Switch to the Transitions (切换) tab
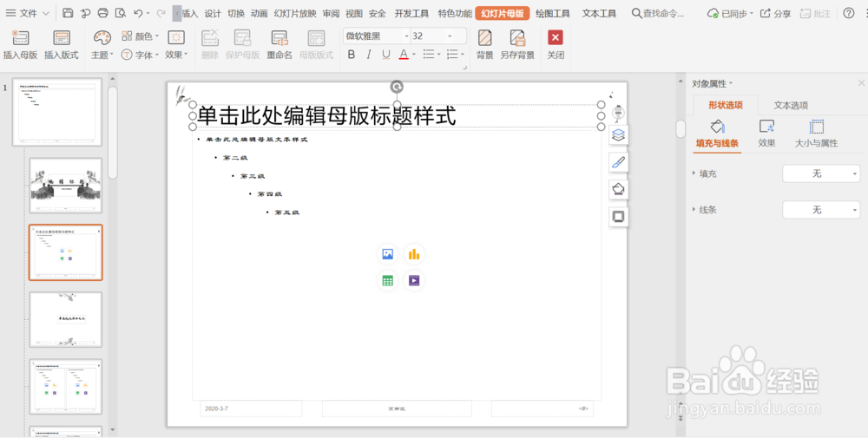Viewport: 868px width, 438px height. [x=236, y=13]
